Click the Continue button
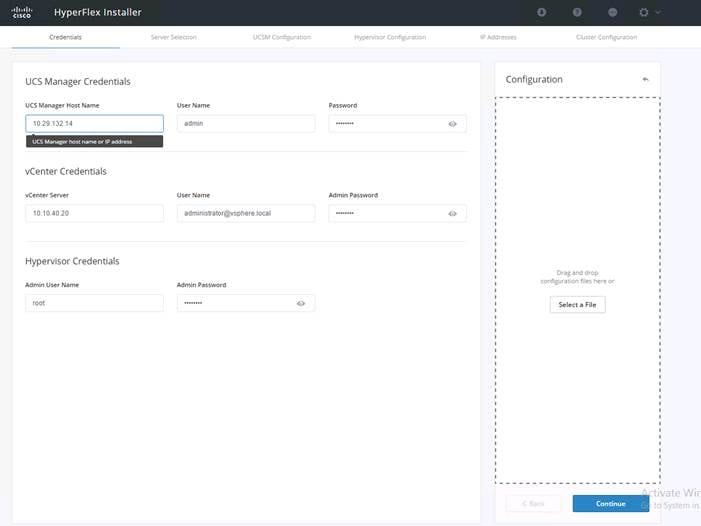This screenshot has width=701, height=526. [x=611, y=504]
